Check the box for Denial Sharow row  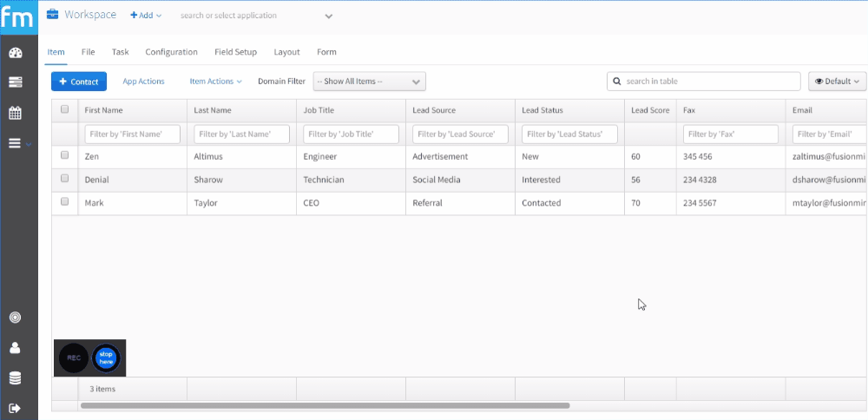pyautogui.click(x=65, y=178)
